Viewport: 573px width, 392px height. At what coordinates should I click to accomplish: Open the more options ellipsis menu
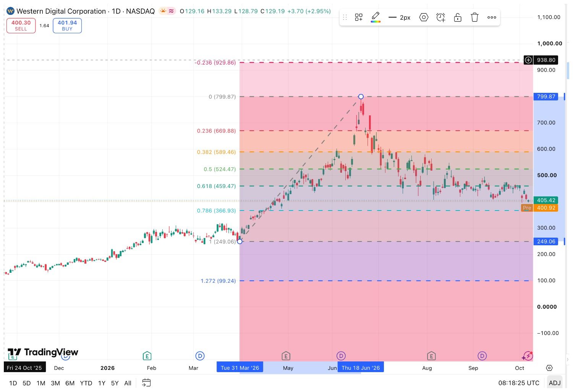492,17
